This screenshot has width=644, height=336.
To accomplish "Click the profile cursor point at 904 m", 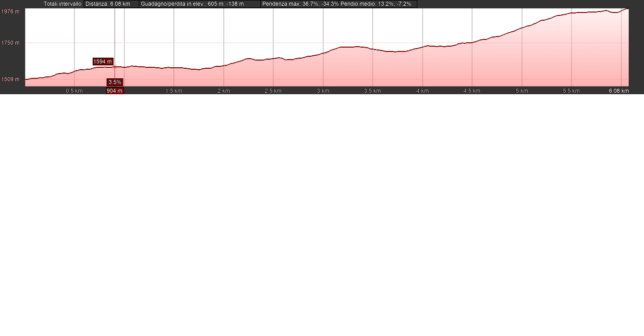I will point(115,67).
